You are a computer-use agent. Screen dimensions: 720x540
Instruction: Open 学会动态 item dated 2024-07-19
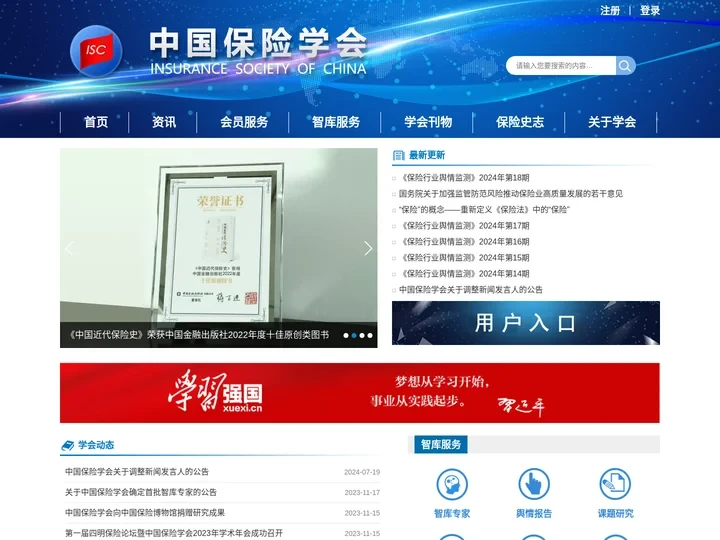137,472
